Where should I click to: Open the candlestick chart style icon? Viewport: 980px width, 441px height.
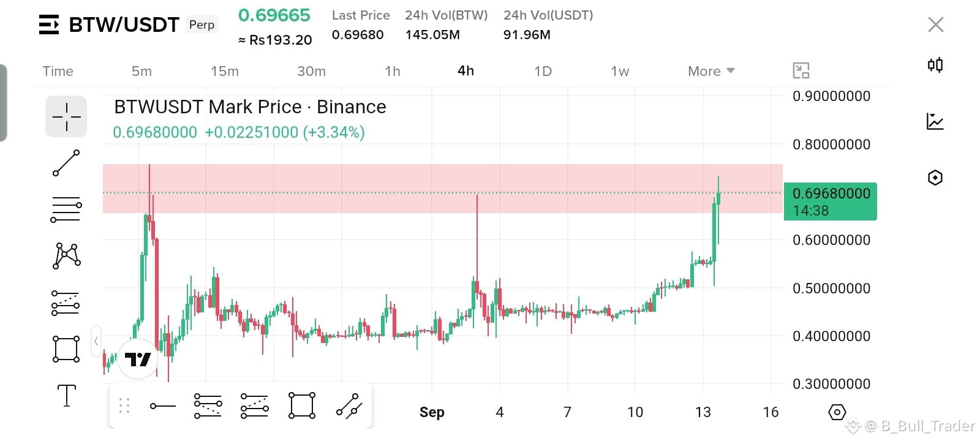[x=935, y=65]
